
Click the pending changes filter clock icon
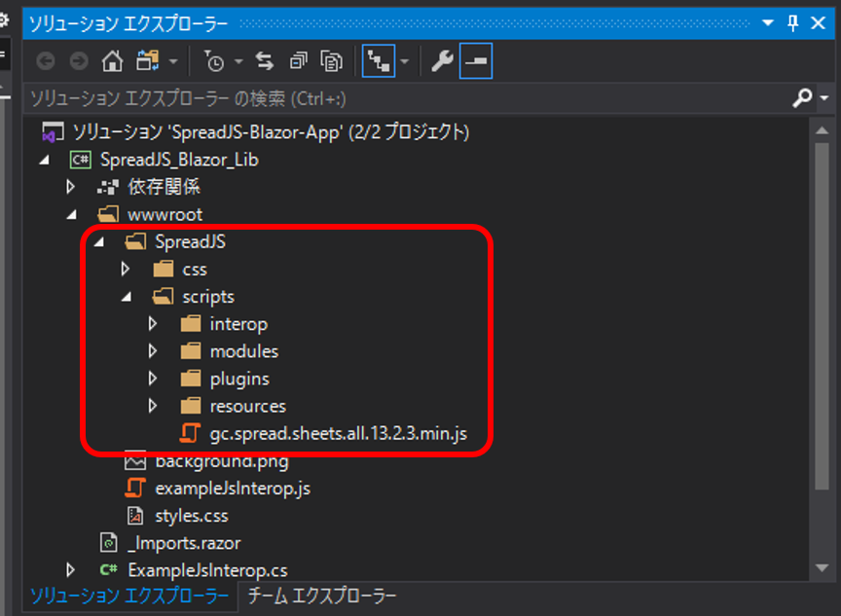214,61
